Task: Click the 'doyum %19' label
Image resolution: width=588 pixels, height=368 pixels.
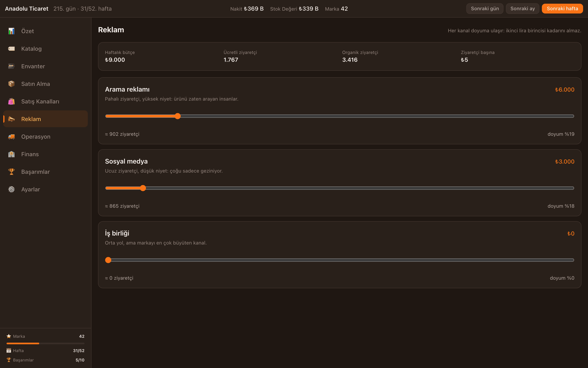Action: (561, 134)
